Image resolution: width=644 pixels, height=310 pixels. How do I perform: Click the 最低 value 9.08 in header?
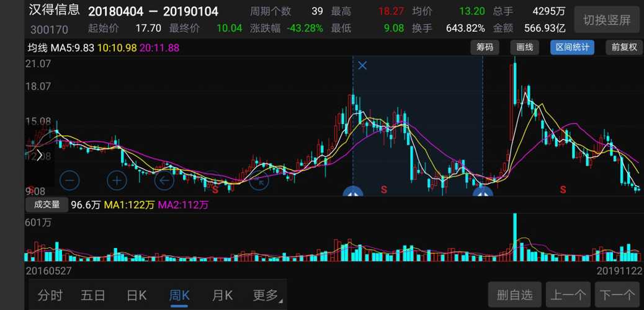coord(393,29)
